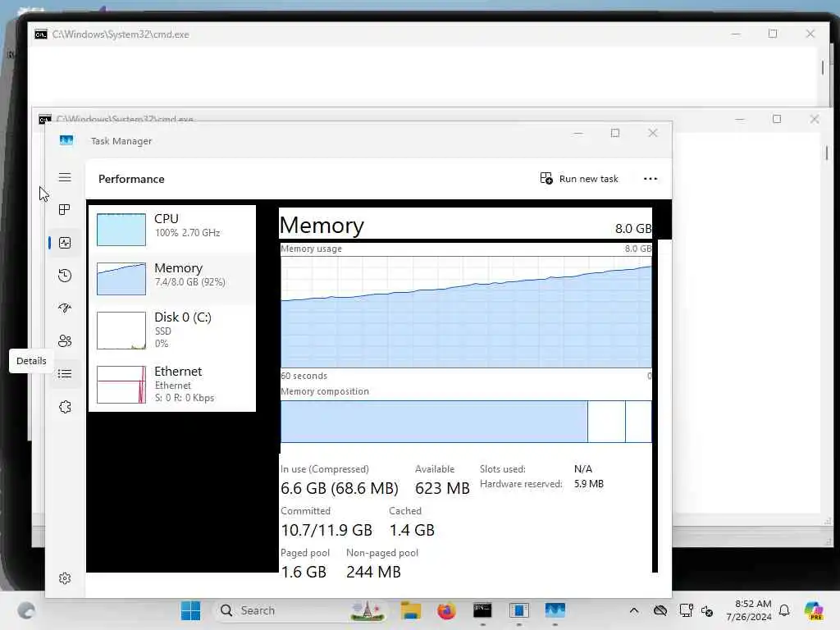Click the Memory composition bar

(466, 422)
